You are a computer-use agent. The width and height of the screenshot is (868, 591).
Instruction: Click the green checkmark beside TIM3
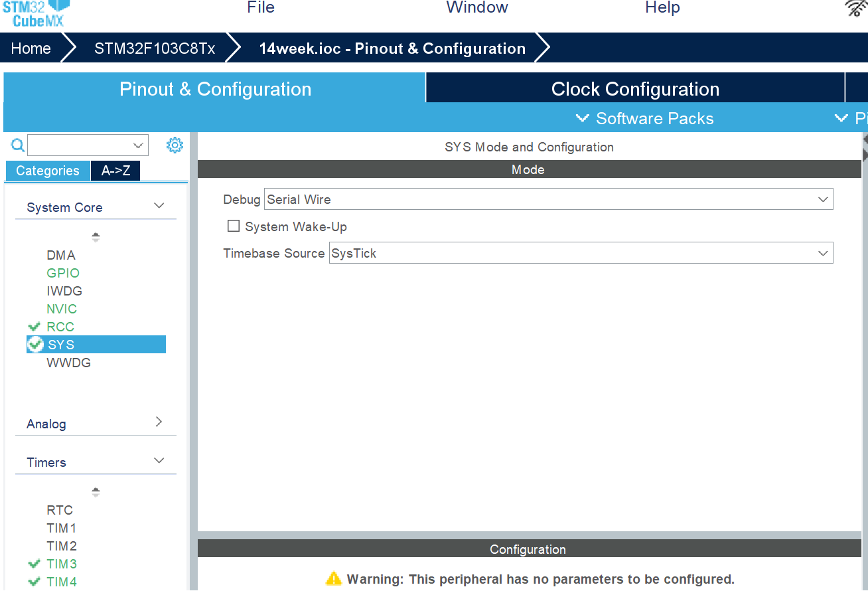pos(35,564)
